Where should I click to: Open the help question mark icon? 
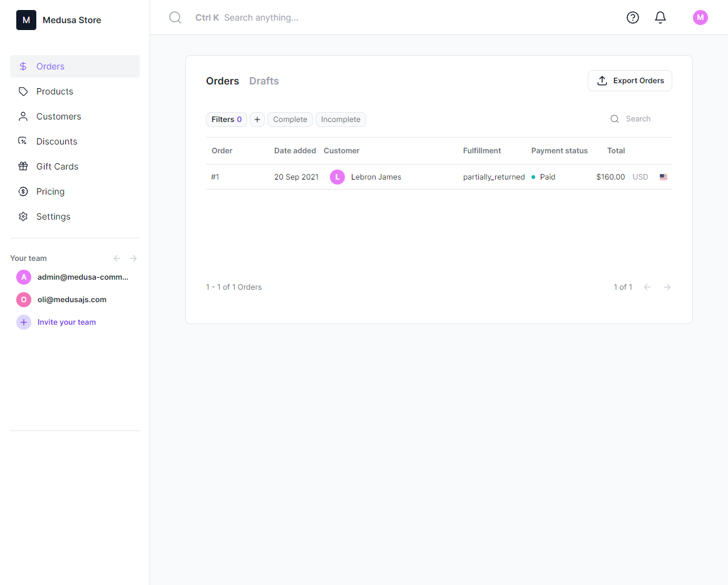click(x=633, y=18)
